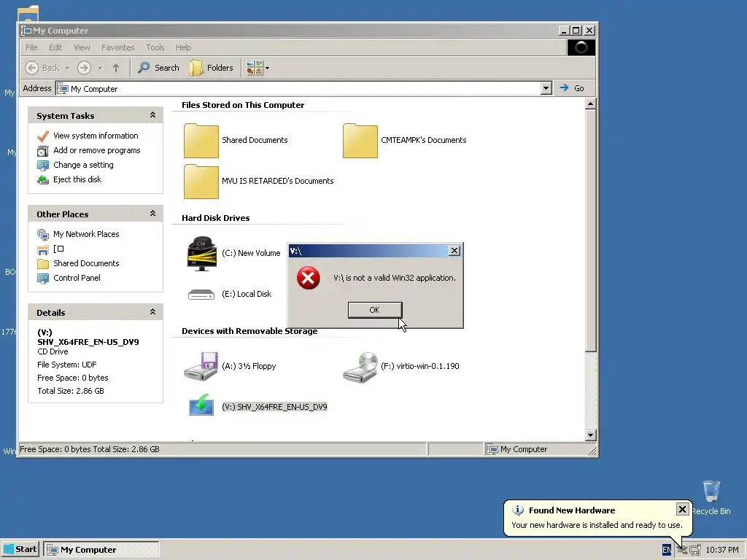Click Add or remove programs link

pos(97,150)
